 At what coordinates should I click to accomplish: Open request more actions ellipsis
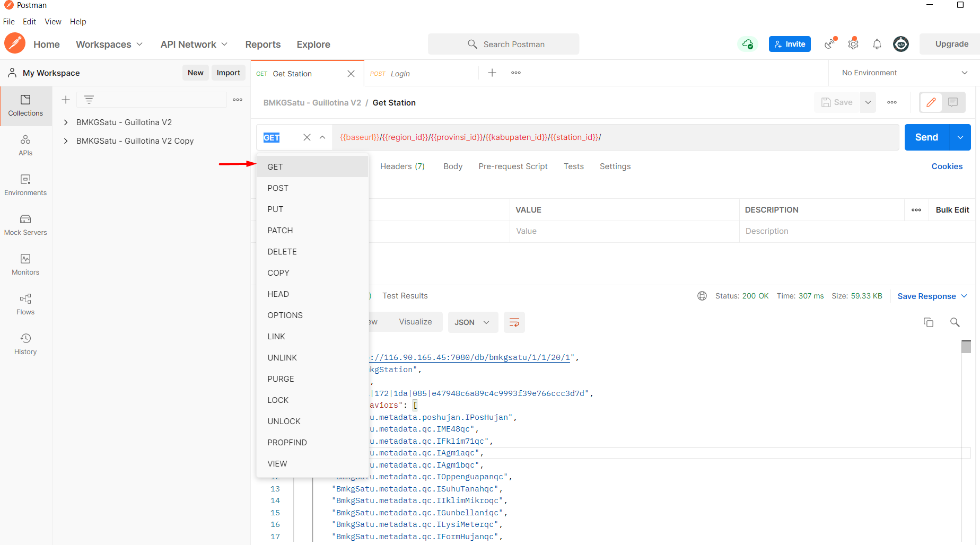pos(892,102)
